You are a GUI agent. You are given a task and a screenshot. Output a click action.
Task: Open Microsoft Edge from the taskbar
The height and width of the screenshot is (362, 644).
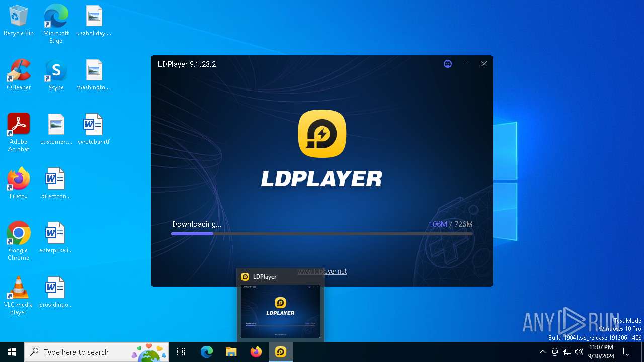coord(207,352)
